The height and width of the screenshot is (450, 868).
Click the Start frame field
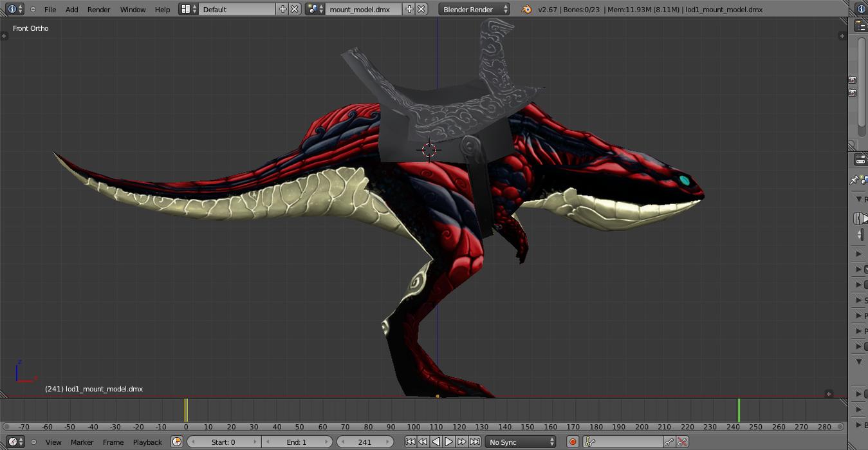tap(223, 442)
